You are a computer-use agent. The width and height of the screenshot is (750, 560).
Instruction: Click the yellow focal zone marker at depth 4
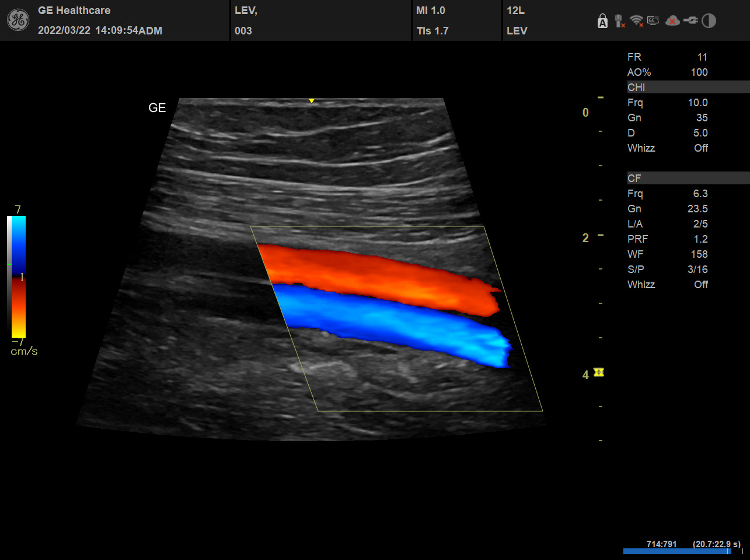click(x=598, y=372)
